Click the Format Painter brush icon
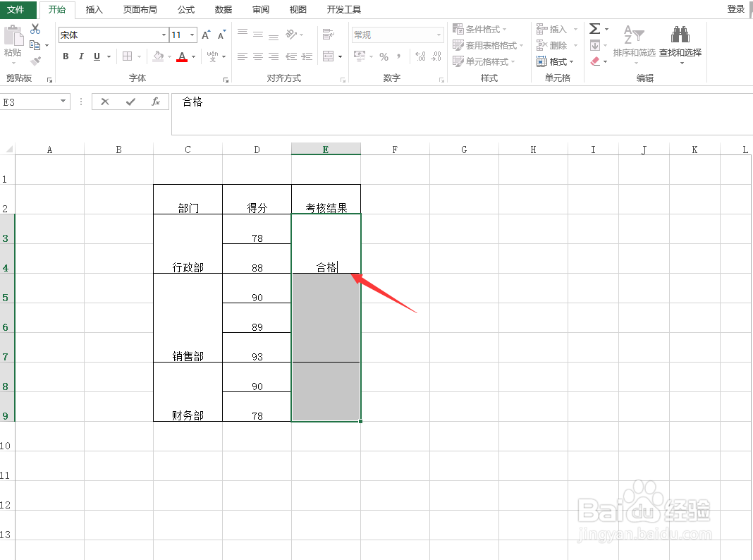The width and height of the screenshot is (753, 560). (35, 61)
